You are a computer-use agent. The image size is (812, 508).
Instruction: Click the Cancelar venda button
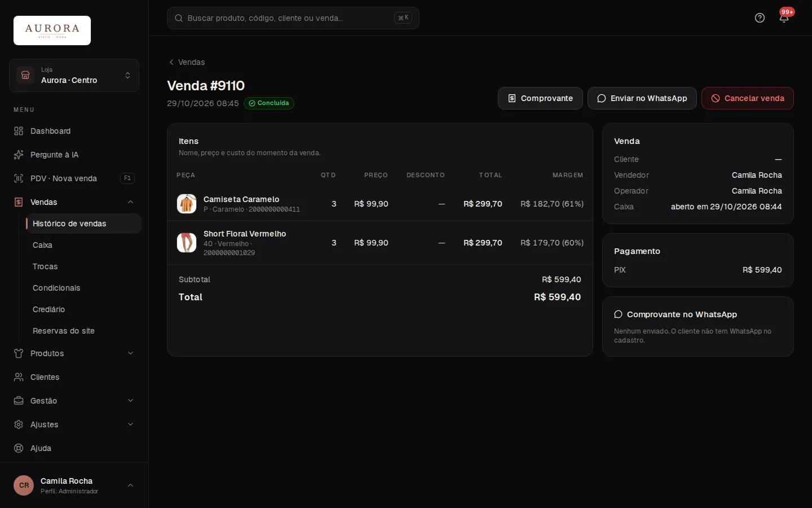click(x=747, y=98)
